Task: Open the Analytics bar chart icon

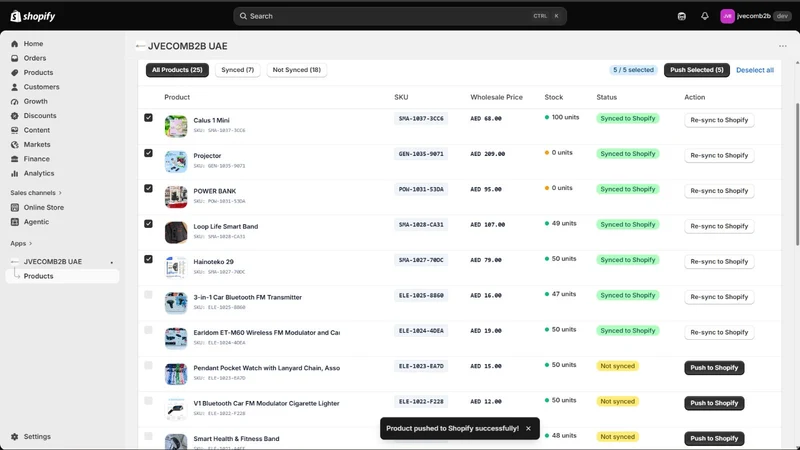Action: [15, 173]
